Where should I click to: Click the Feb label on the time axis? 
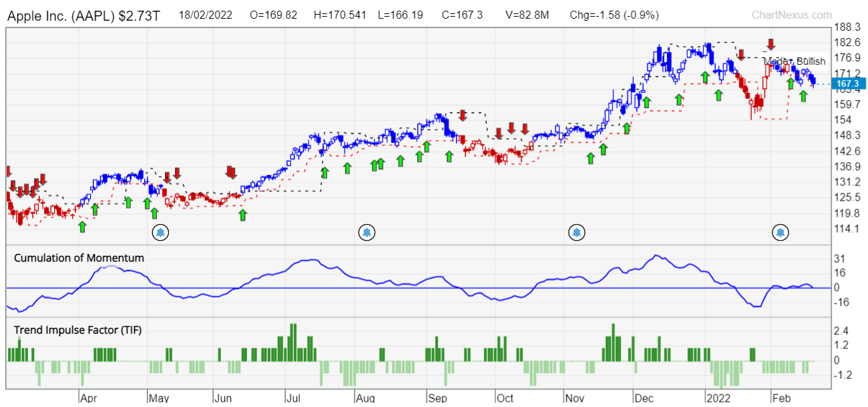tap(781, 398)
